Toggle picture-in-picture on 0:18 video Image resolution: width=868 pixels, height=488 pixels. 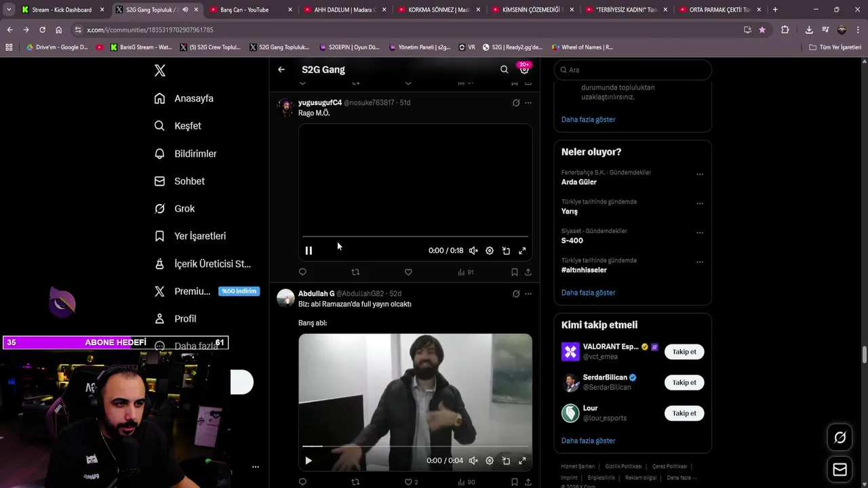506,251
